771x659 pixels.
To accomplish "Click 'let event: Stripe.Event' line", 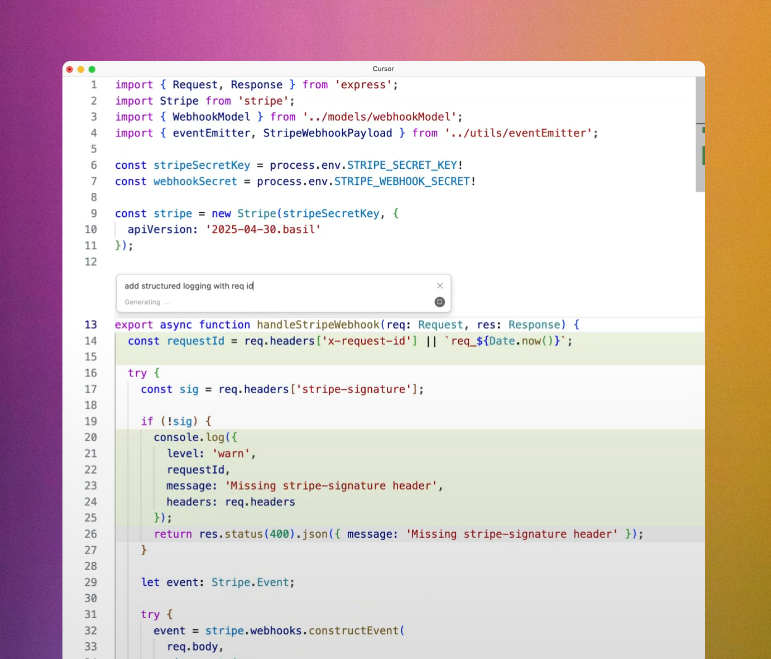I will tap(218, 582).
